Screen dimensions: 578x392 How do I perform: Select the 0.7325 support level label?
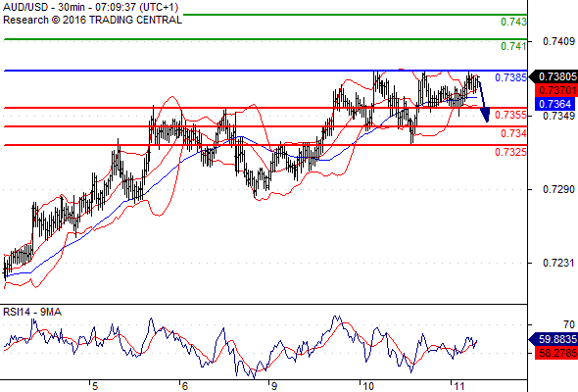coord(510,152)
